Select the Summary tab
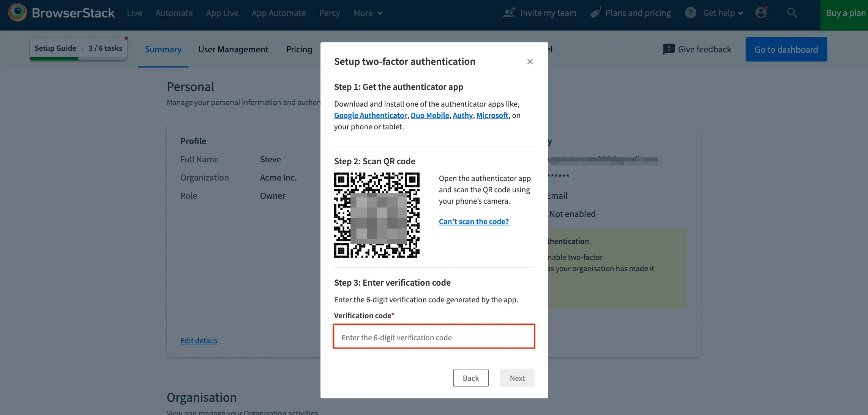868x415 pixels. [163, 49]
